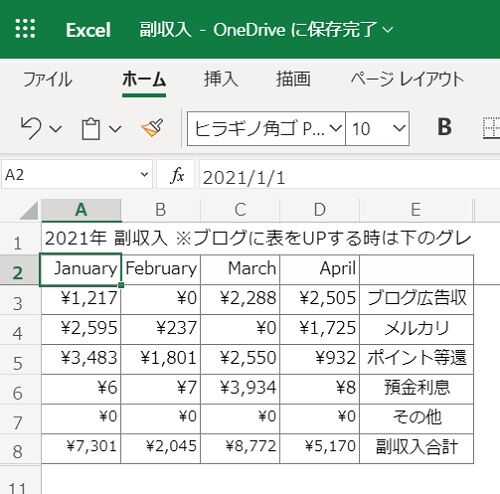Viewport: 500px width, 494px height.
Task: Select column D header
Action: click(320, 210)
